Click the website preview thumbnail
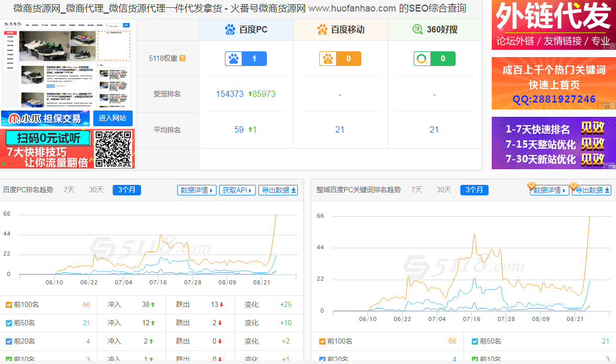The width and height of the screenshot is (616, 364). tap(68, 63)
